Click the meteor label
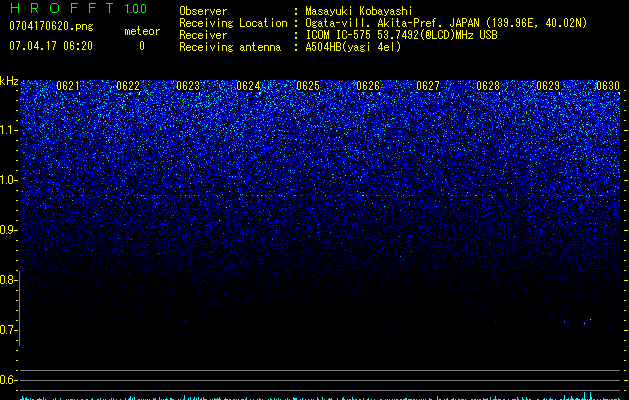Image resolution: width=629 pixels, height=400 pixels. pos(142,31)
